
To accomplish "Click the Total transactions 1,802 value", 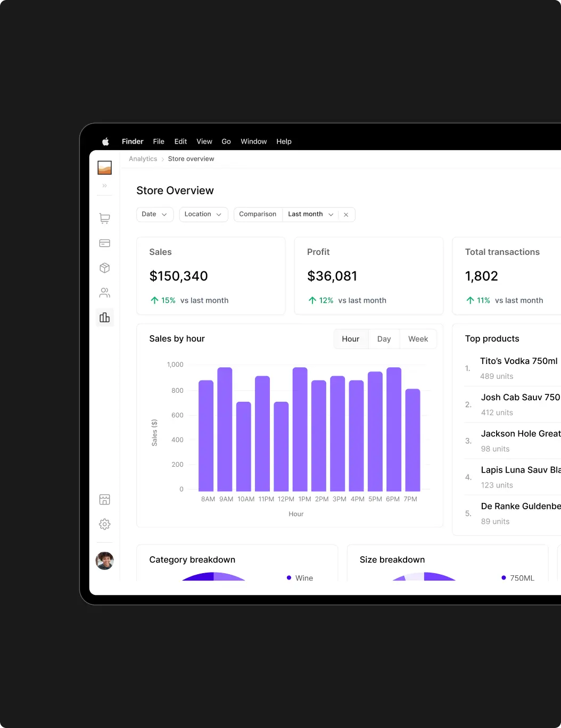I will point(481,276).
